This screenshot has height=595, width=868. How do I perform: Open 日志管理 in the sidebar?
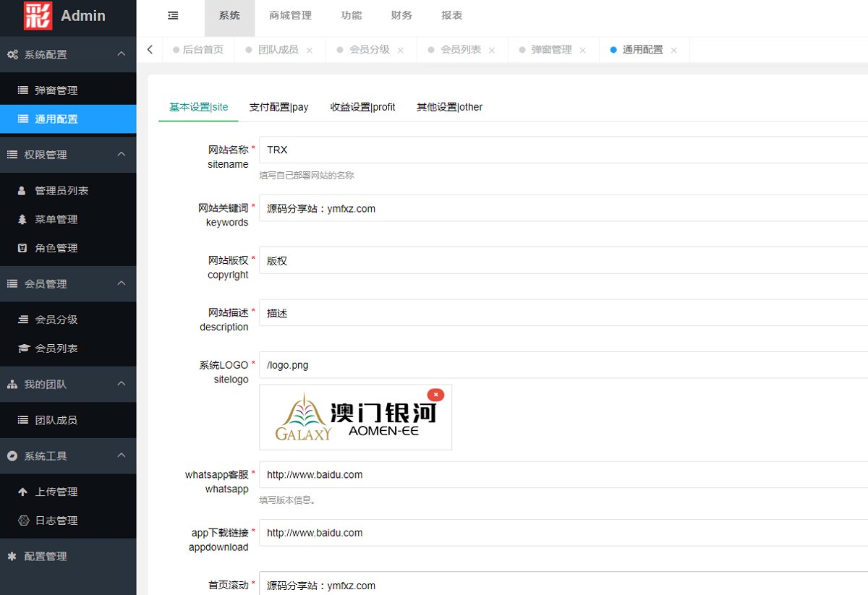56,521
